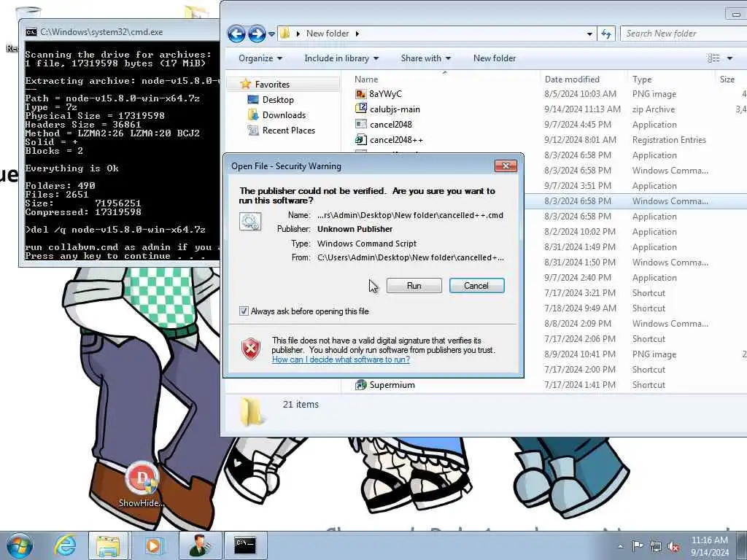
Task: Refresh the New folder view
Action: (x=606, y=34)
